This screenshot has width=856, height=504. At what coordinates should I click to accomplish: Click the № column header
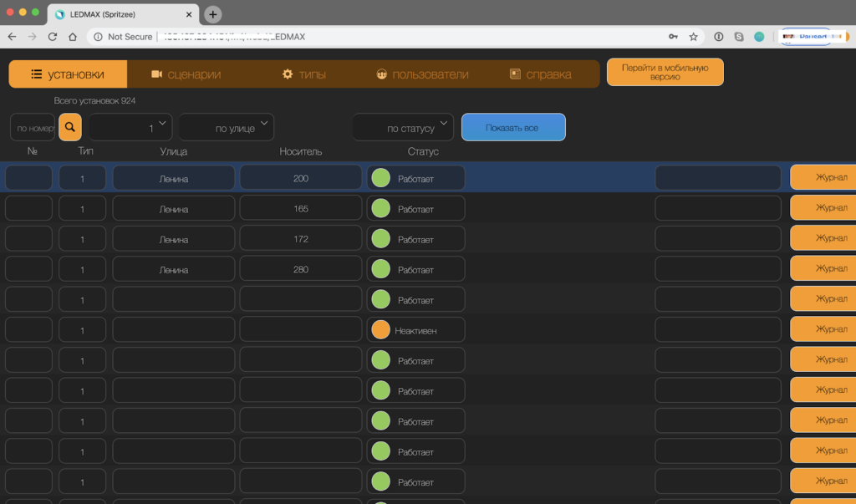[x=33, y=150]
